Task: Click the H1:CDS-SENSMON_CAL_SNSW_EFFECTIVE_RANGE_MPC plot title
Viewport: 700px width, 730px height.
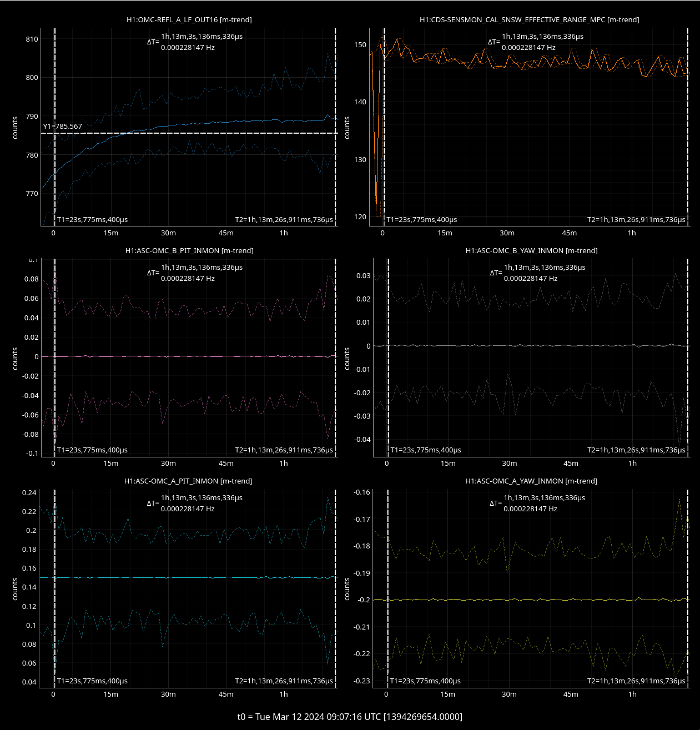Action: (529, 20)
